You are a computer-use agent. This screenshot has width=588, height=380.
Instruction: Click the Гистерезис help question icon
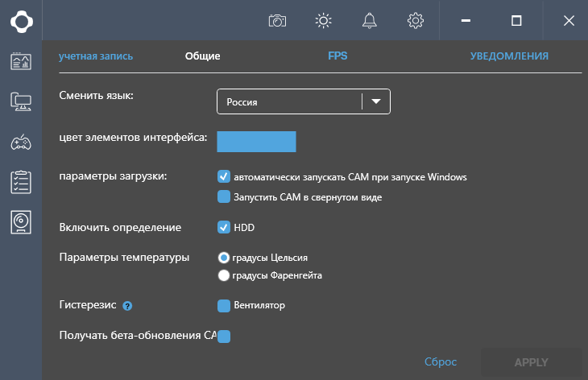click(x=127, y=306)
